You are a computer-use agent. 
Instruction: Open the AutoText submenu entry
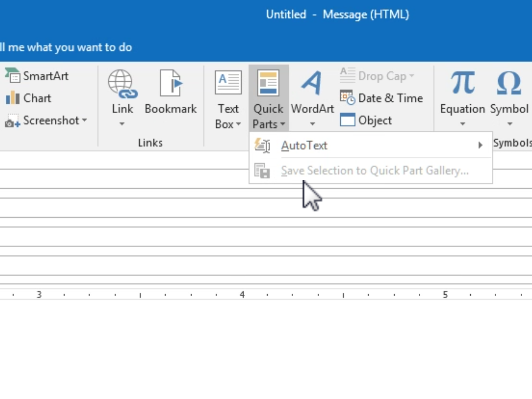pos(371,145)
